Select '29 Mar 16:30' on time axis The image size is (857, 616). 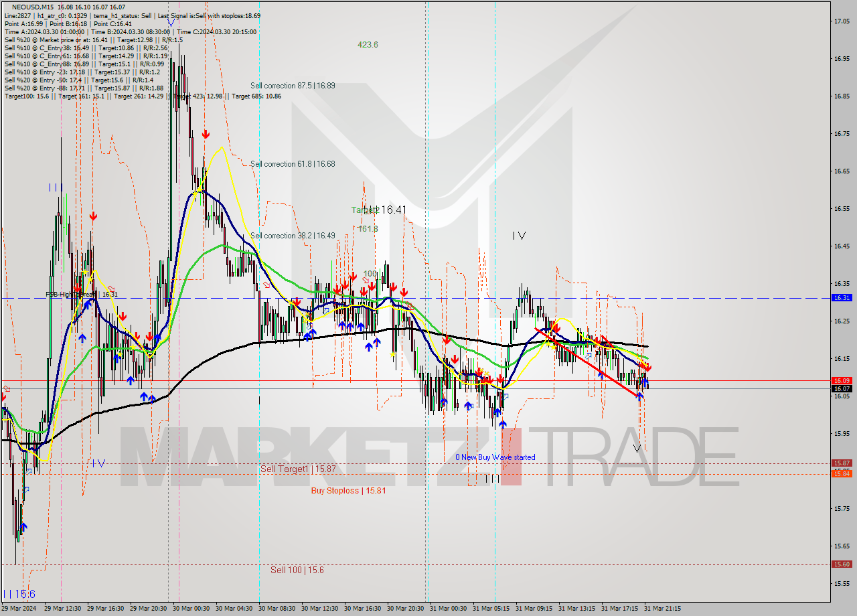point(105,609)
